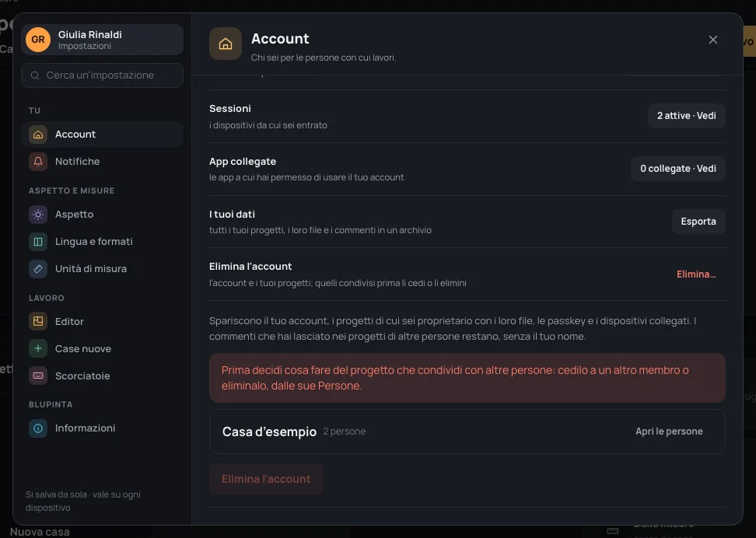This screenshot has height=538, width=756.
Task: Click the "Elimina l'account" button below Casa d'esempio
Action: pos(266,479)
